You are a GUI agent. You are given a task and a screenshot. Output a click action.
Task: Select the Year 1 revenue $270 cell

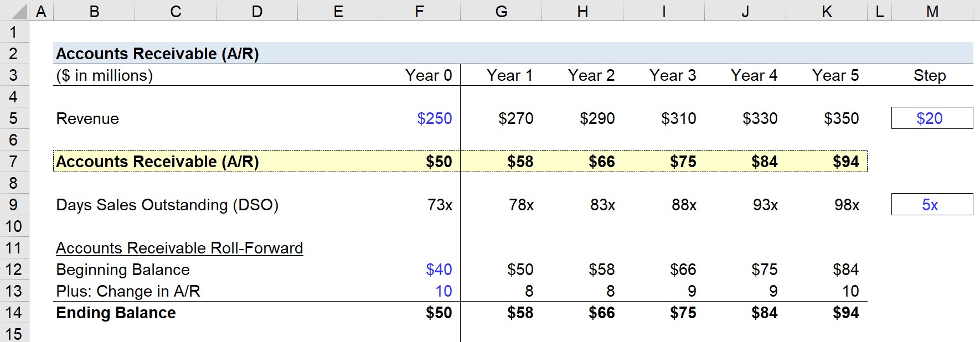pos(501,118)
